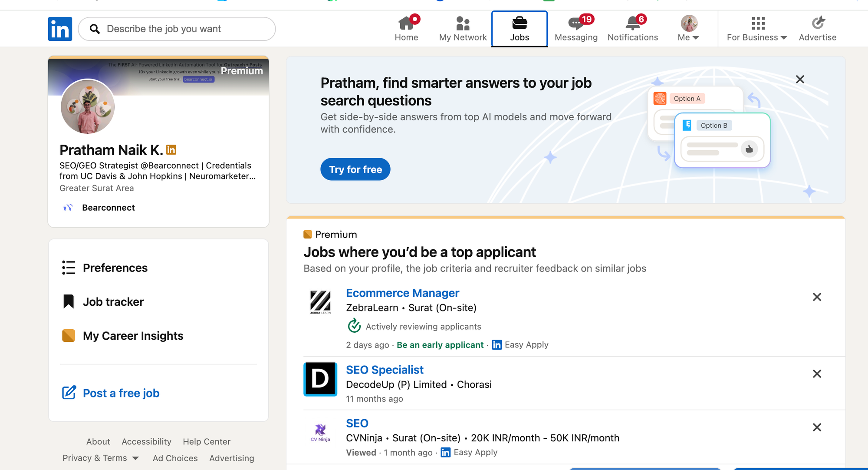This screenshot has height=470, width=868.
Task: Open the profile photo in sidebar
Action: point(88,106)
